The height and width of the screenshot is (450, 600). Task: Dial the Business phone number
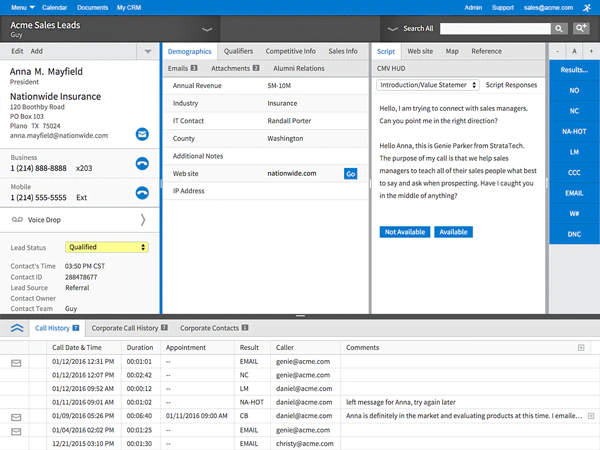142,164
